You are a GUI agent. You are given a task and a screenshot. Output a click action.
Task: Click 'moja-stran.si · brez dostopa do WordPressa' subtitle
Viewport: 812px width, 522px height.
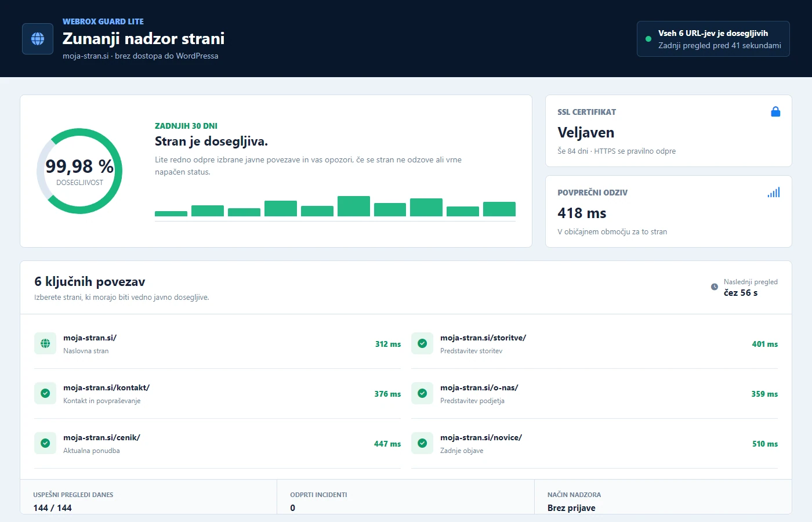coord(140,56)
